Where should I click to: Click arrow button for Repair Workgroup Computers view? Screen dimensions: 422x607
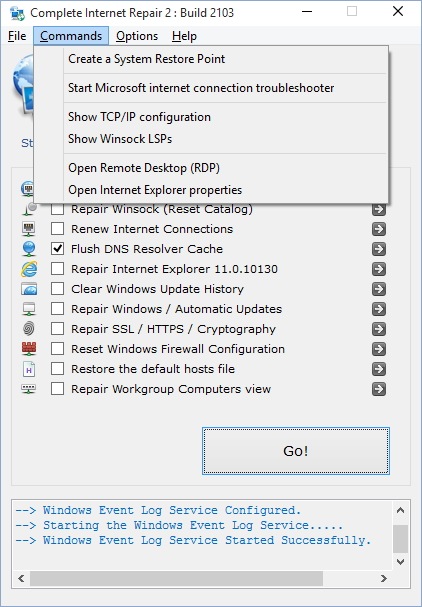pos(379,389)
